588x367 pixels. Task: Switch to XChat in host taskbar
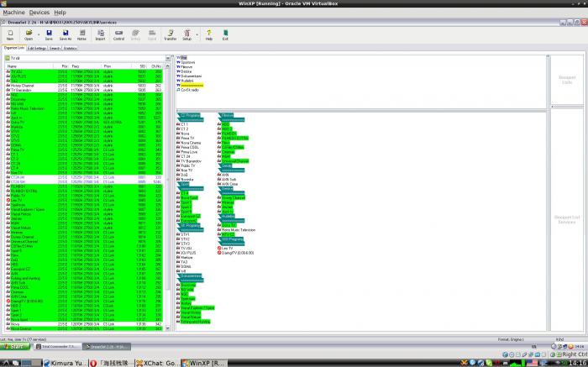[x=158, y=364]
